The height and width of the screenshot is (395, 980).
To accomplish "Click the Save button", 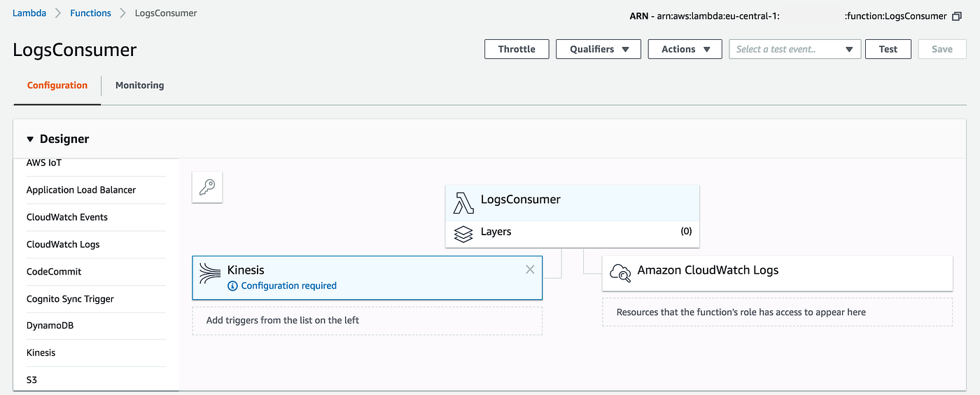I will [942, 49].
